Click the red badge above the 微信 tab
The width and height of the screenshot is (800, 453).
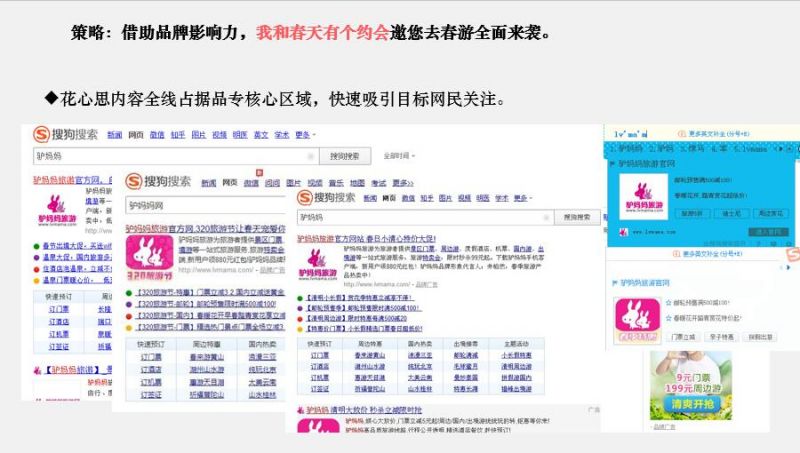tap(259, 173)
